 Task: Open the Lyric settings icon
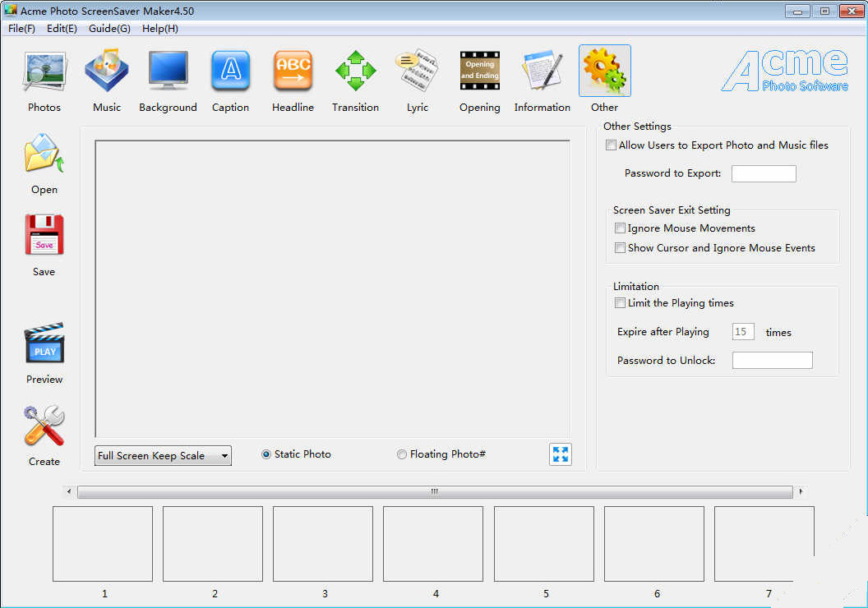(x=418, y=71)
